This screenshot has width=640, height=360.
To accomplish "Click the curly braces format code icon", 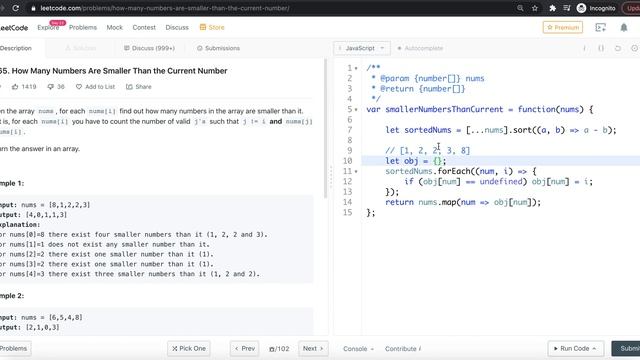I will [x=601, y=48].
